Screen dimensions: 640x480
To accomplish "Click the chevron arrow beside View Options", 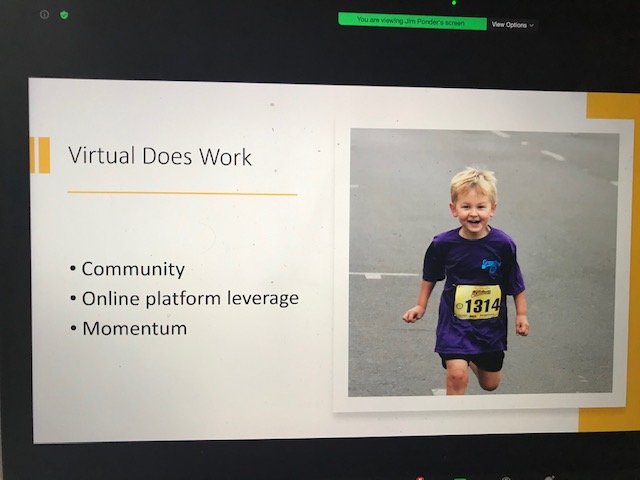I will [532, 25].
